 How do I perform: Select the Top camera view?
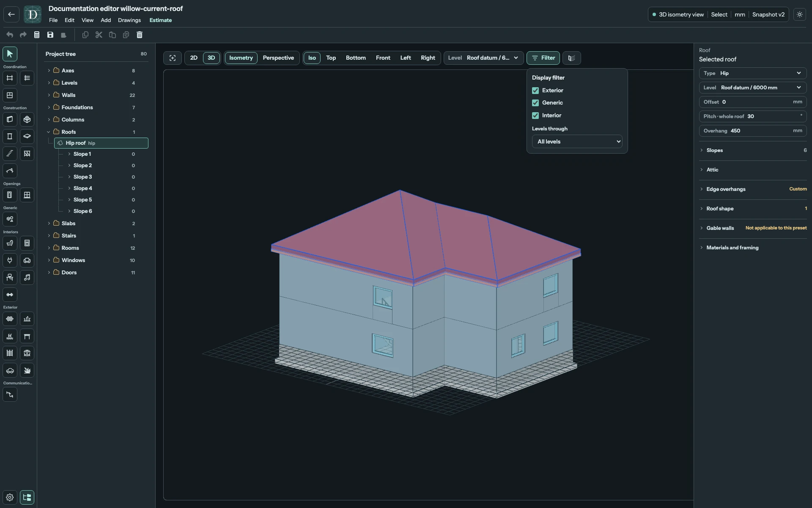click(x=331, y=58)
